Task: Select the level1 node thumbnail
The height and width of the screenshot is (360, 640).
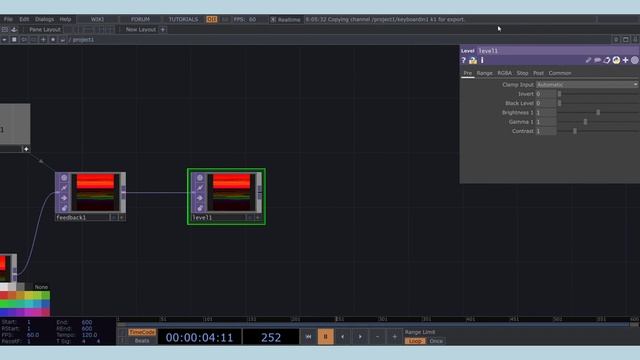Action: point(231,192)
